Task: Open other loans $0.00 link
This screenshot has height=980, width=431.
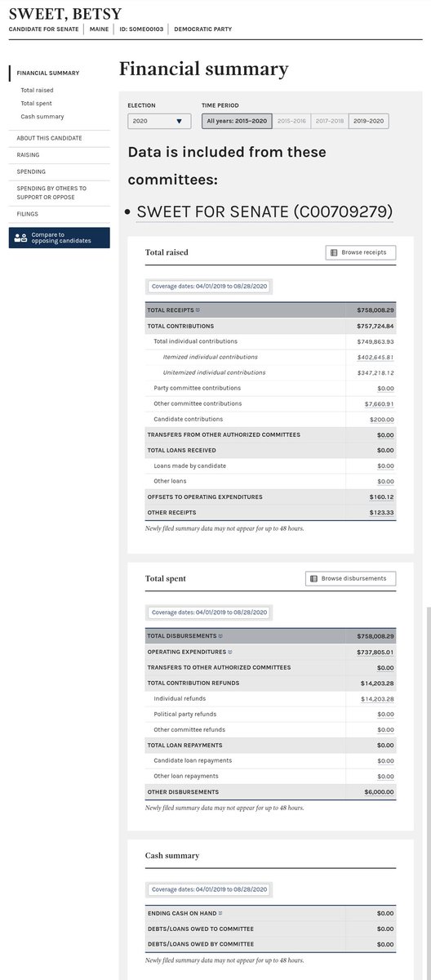Action: [x=385, y=481]
